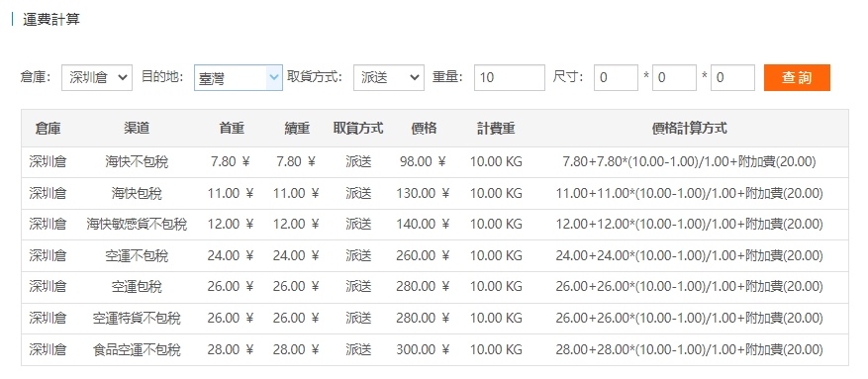Click 深圳倉 in the 海快不包稅 row
Image resolution: width=868 pixels, height=379 pixels.
tap(48, 162)
